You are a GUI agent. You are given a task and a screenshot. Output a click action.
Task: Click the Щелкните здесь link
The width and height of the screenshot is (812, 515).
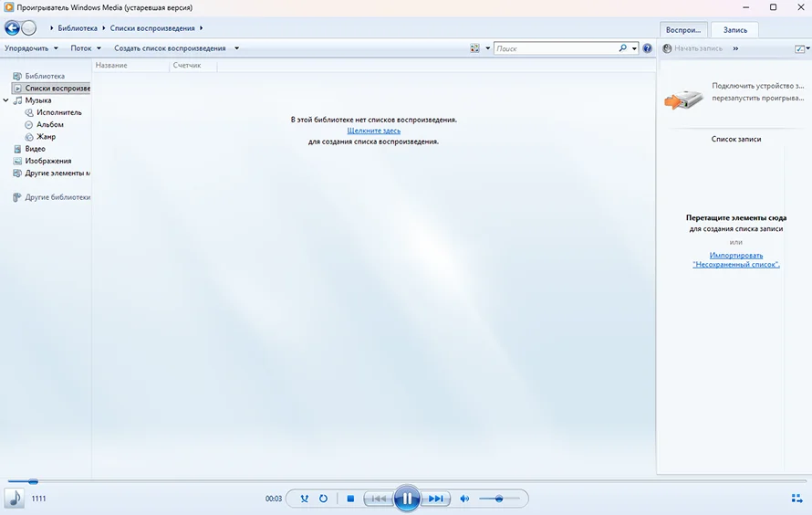[373, 131]
